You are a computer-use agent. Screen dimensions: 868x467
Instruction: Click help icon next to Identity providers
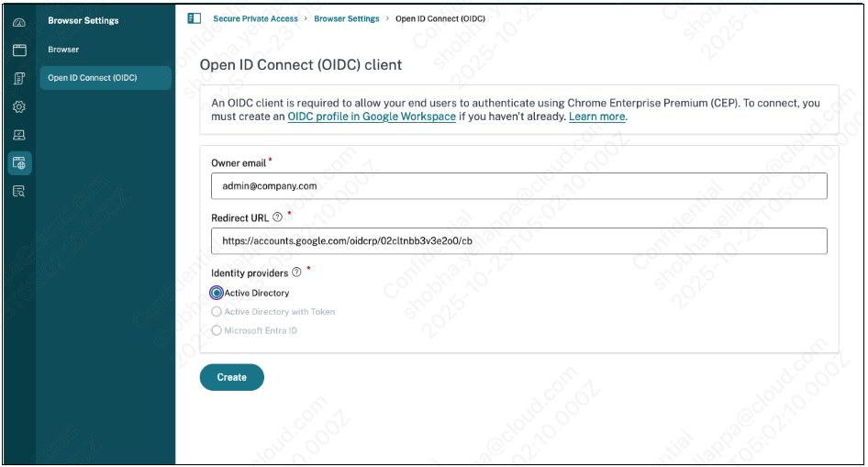(x=296, y=272)
